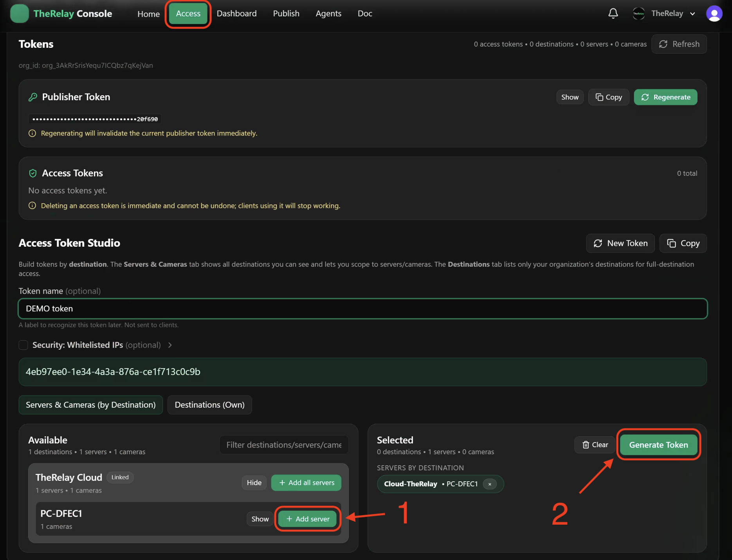Copy the publisher token
Image resolution: width=732 pixels, height=560 pixels.
pyautogui.click(x=608, y=97)
